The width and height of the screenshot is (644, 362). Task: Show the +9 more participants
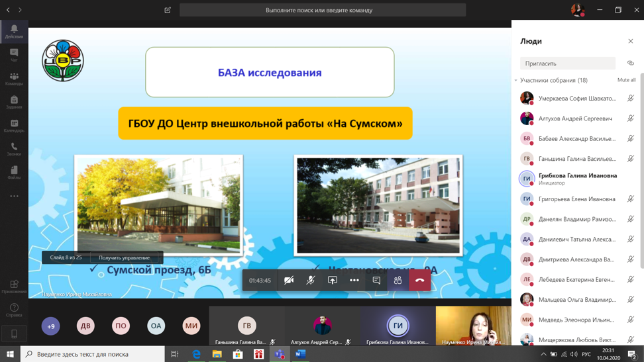pos(51,326)
